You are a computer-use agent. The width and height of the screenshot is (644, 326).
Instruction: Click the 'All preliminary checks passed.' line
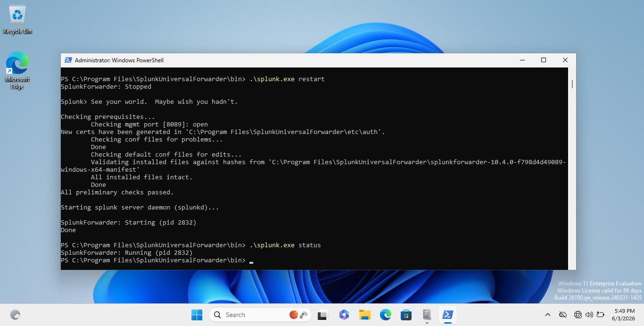[x=117, y=192]
